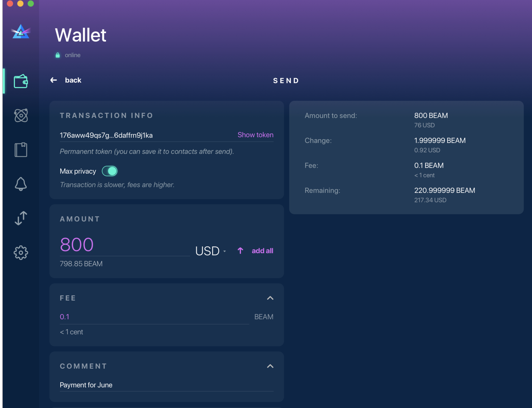
Task: Select the Atomic Swaps sidebar icon
Action: tap(21, 115)
